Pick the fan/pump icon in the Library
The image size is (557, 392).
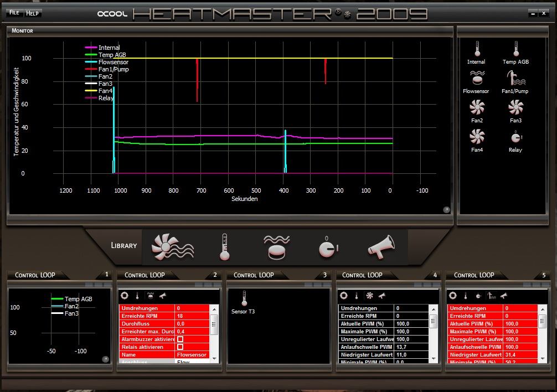(173, 247)
